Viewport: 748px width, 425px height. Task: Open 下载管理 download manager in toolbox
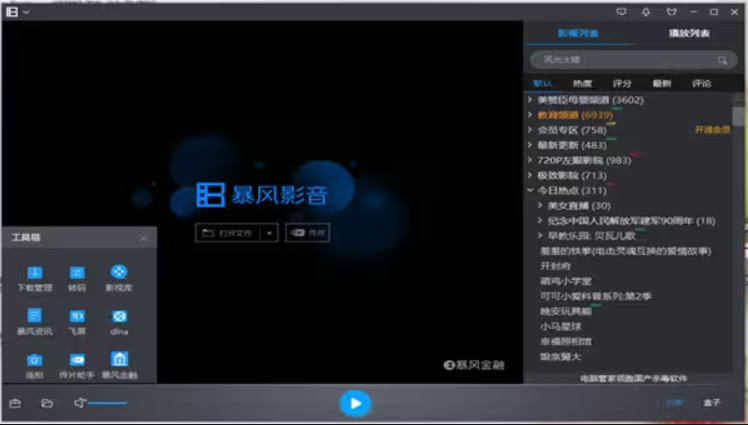(x=34, y=278)
